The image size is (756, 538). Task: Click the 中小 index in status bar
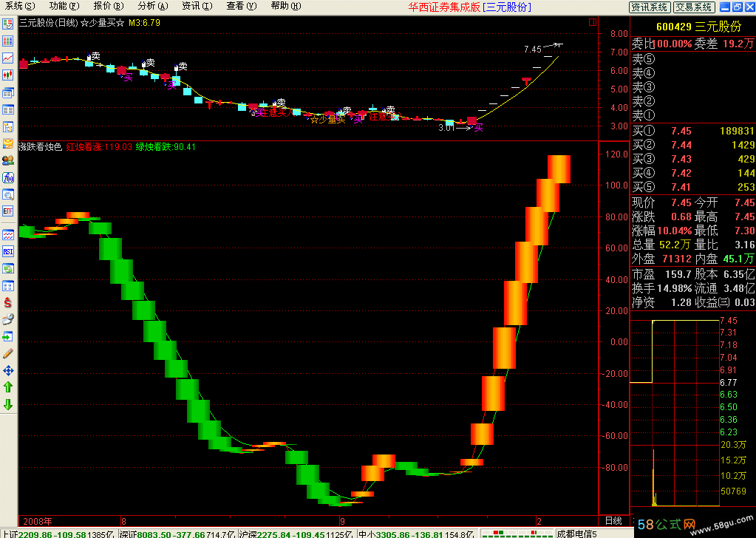click(417, 534)
